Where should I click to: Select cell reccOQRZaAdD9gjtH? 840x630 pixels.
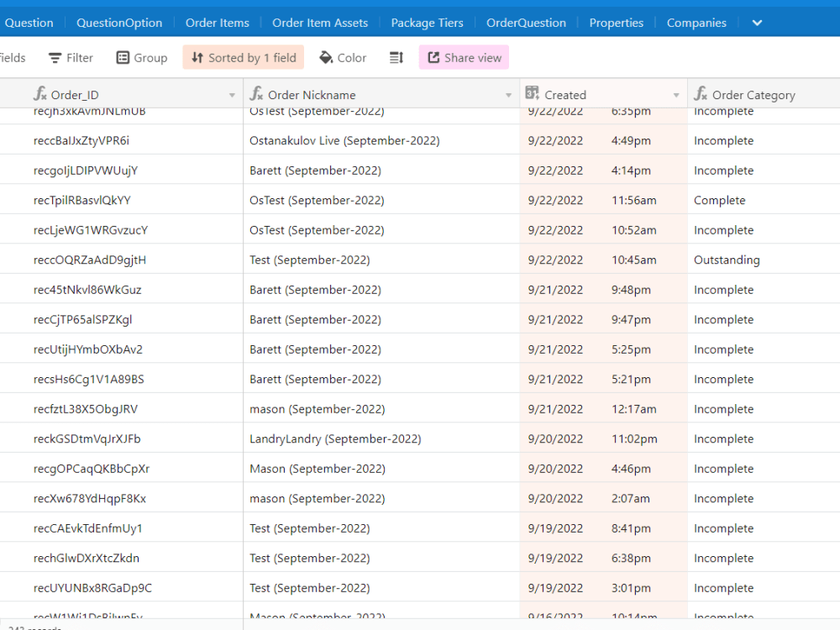click(122, 260)
